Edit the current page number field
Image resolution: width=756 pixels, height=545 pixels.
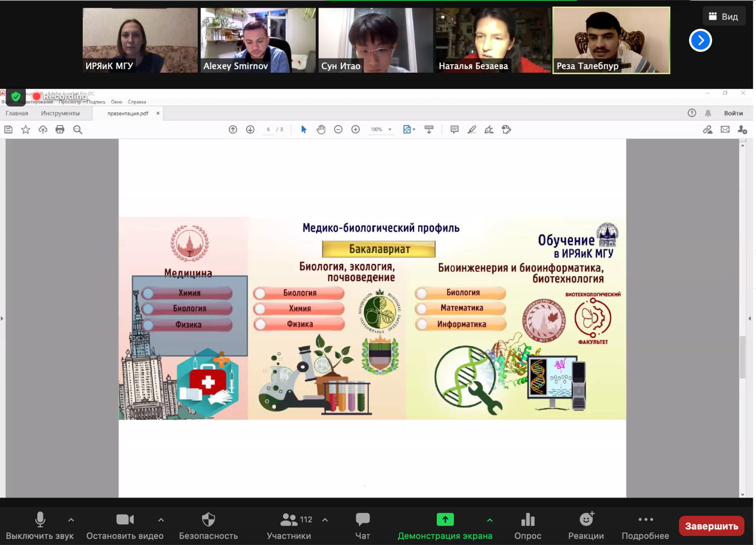pyautogui.click(x=268, y=130)
